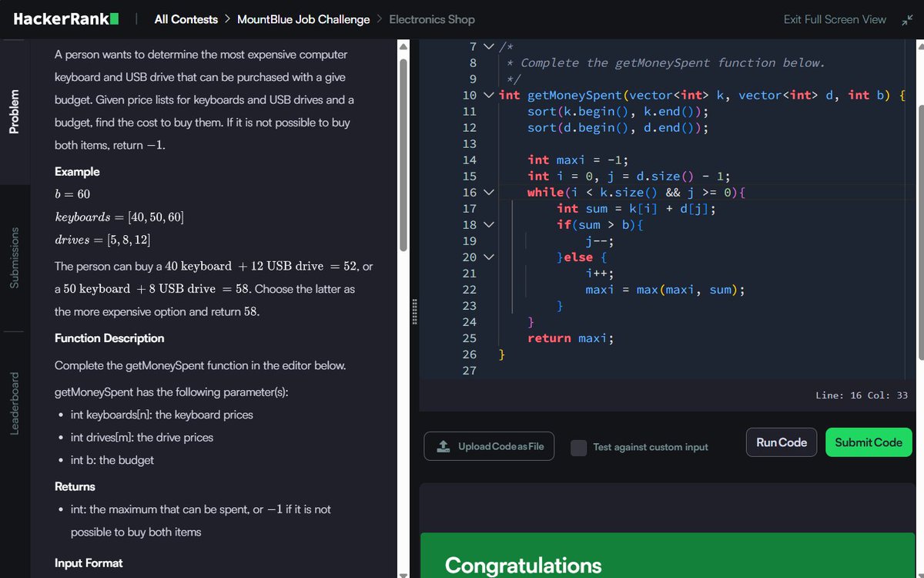Click the 'Function Description' heading

tap(109, 338)
